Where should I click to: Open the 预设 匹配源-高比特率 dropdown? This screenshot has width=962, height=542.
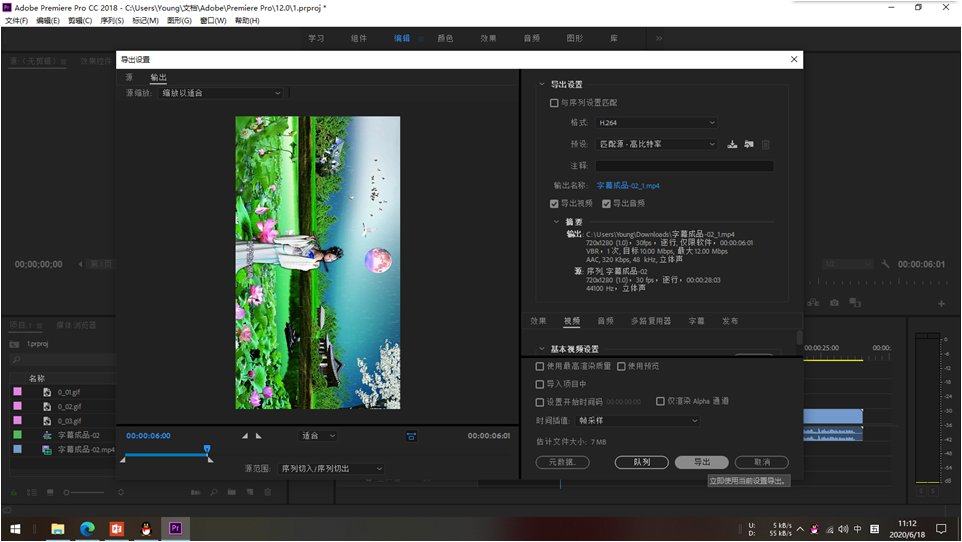point(656,144)
